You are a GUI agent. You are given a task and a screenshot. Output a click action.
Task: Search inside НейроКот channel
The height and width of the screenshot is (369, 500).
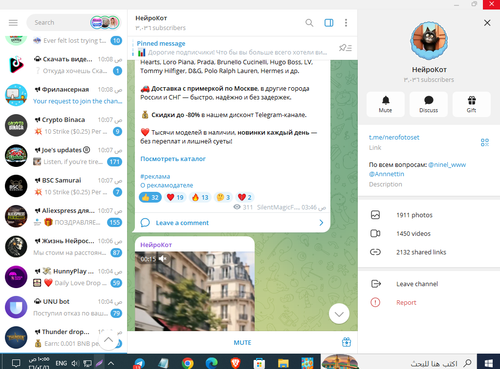309,23
